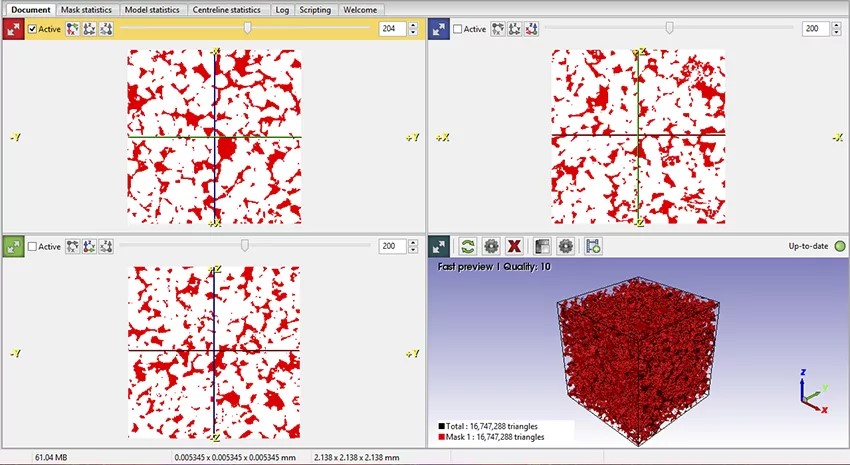
Task: Click second orientation icon in green view toolbar
Action: (89, 247)
